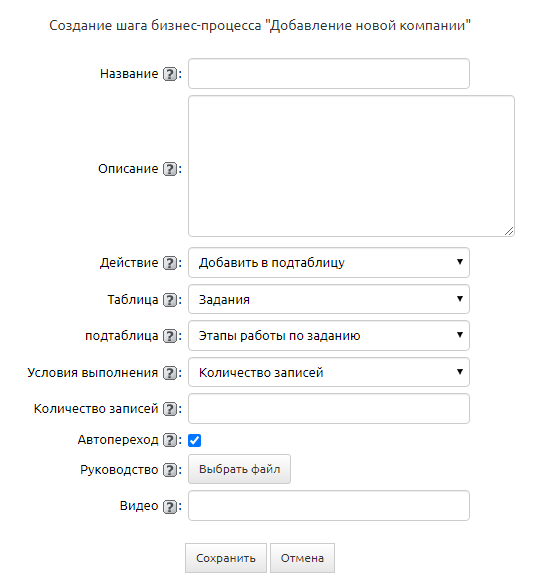The width and height of the screenshot is (537, 584).
Task: Expand the Таблица dropdown showing Задания
Action: coord(329,299)
